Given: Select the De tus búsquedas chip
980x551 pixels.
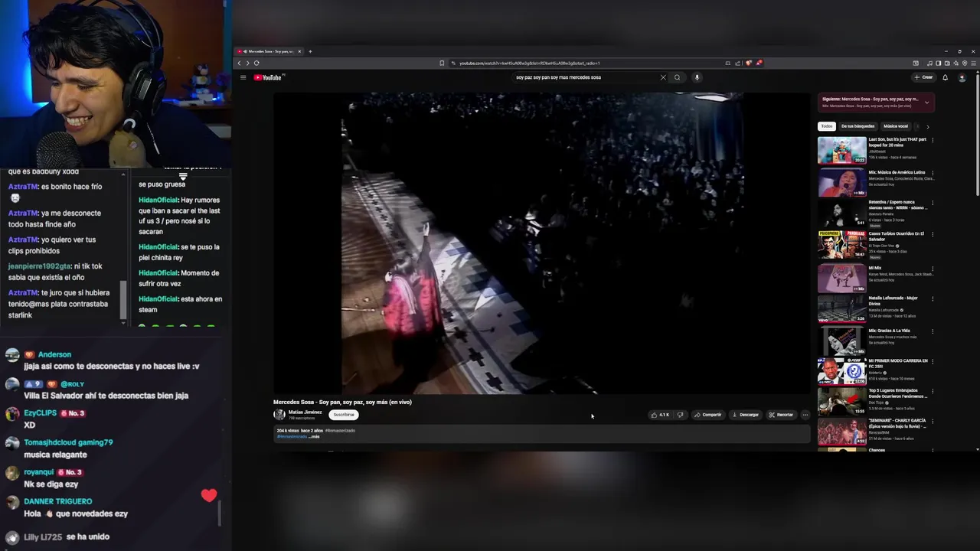Looking at the screenshot, I should point(857,126).
